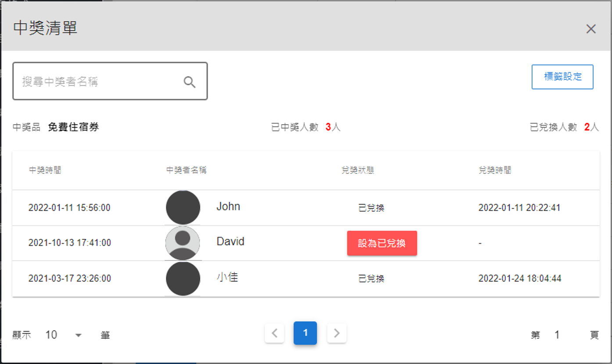
Task: Open the 顯示 10 筆 page-size dropdown
Action: tap(51, 335)
